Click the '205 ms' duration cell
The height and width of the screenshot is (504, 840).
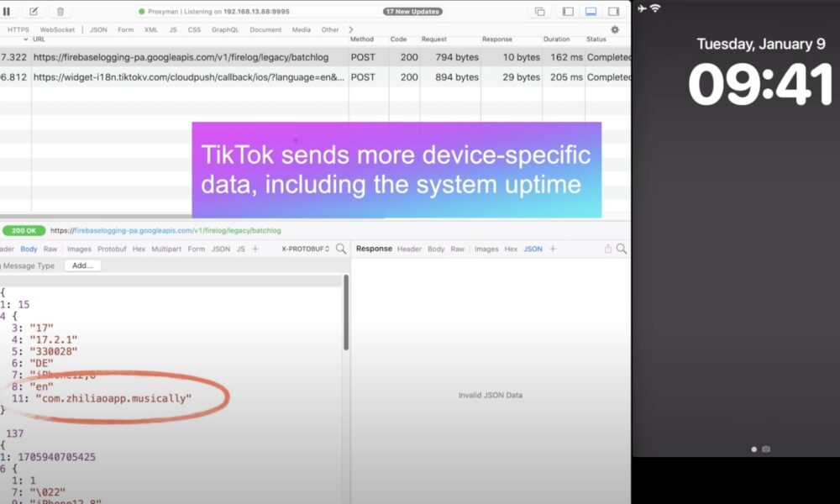tap(566, 77)
